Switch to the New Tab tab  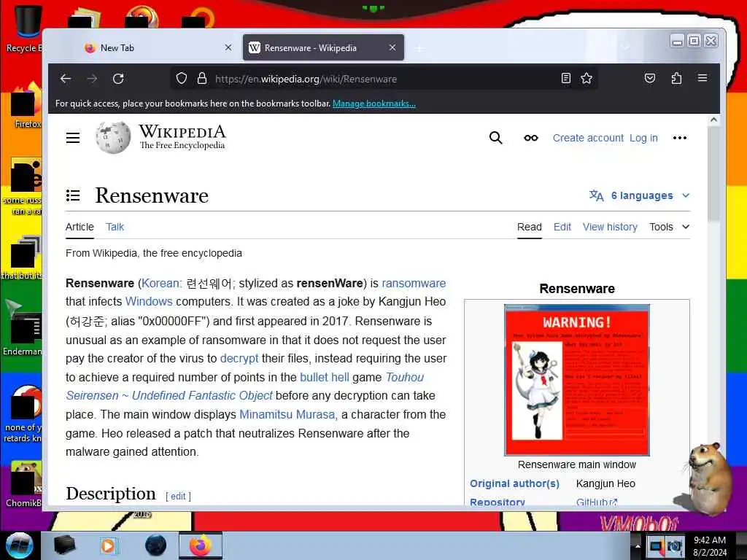tap(157, 47)
